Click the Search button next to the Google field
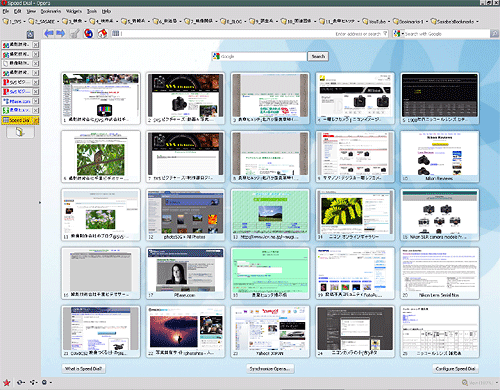This screenshot has height=390, width=500. [x=318, y=56]
